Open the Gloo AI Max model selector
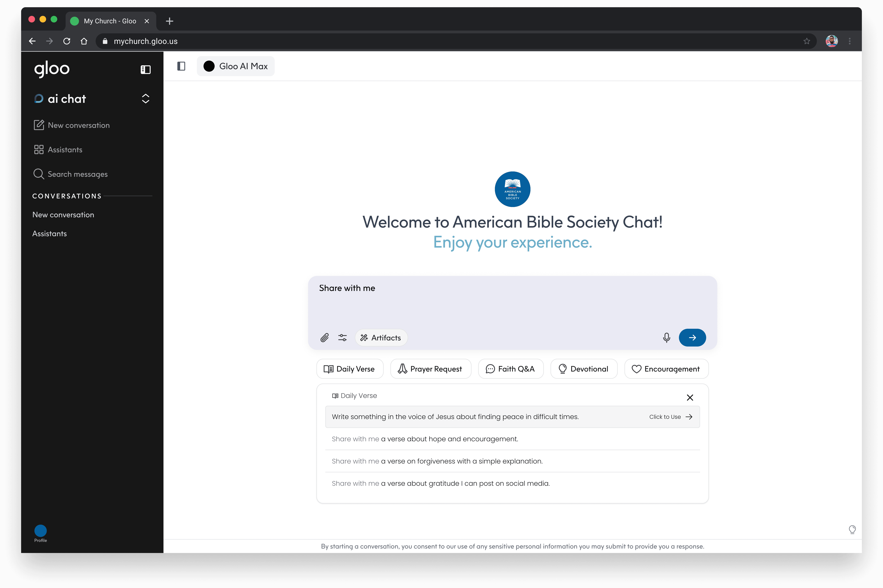Viewport: 883px width, 588px height. [236, 66]
